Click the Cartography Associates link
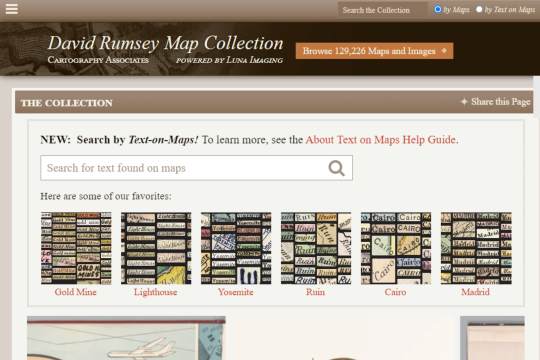The height and width of the screenshot is (360, 540). (x=98, y=60)
